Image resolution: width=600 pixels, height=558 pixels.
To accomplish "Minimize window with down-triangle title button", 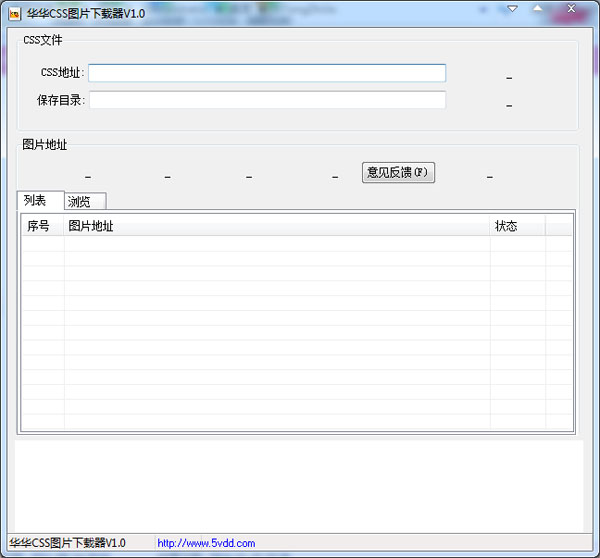I will (512, 8).
